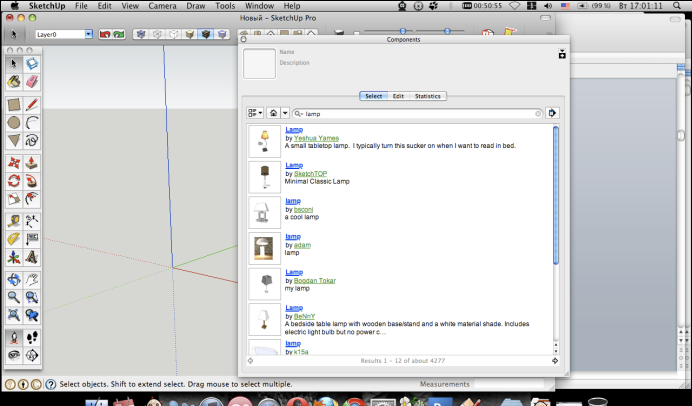Select the Eraser tool

pos(32,81)
